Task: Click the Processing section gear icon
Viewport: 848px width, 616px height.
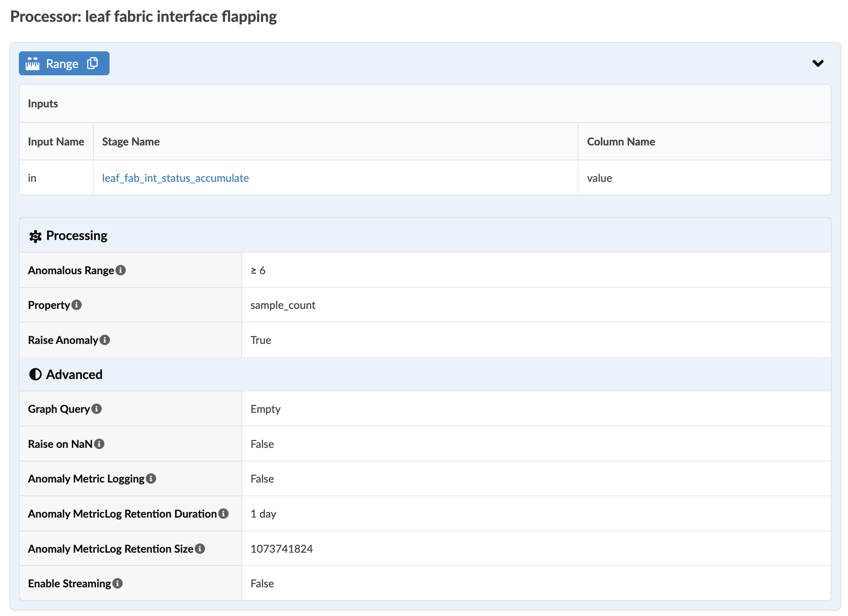Action: pos(35,236)
